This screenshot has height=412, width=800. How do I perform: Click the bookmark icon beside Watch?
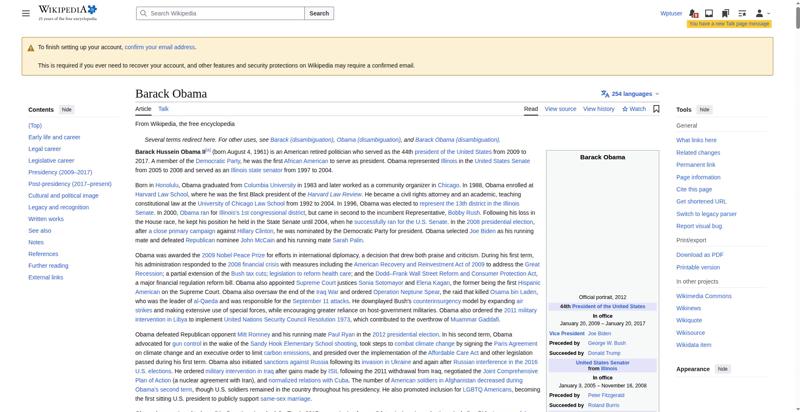pos(656,109)
